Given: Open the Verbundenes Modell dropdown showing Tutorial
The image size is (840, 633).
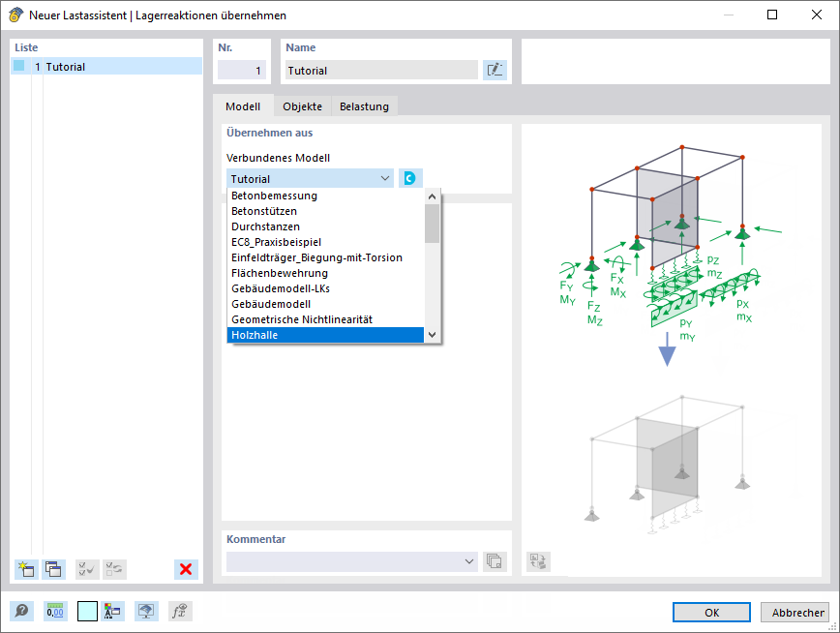Looking at the screenshot, I should coord(311,178).
